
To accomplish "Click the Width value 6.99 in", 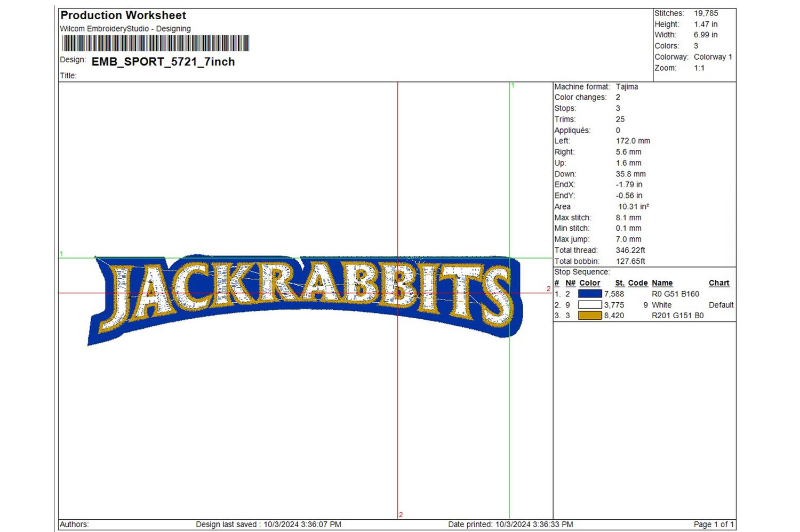I will [706, 35].
